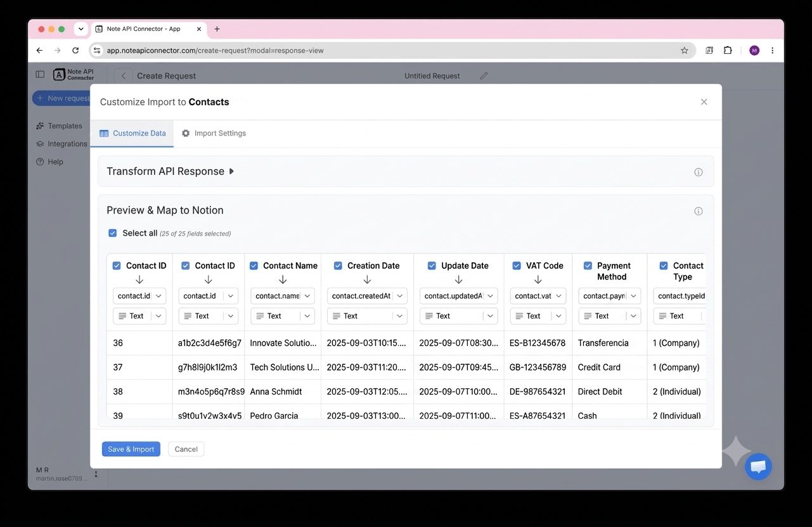Open site information icon in address bar
The height and width of the screenshot is (527, 812).
point(97,51)
